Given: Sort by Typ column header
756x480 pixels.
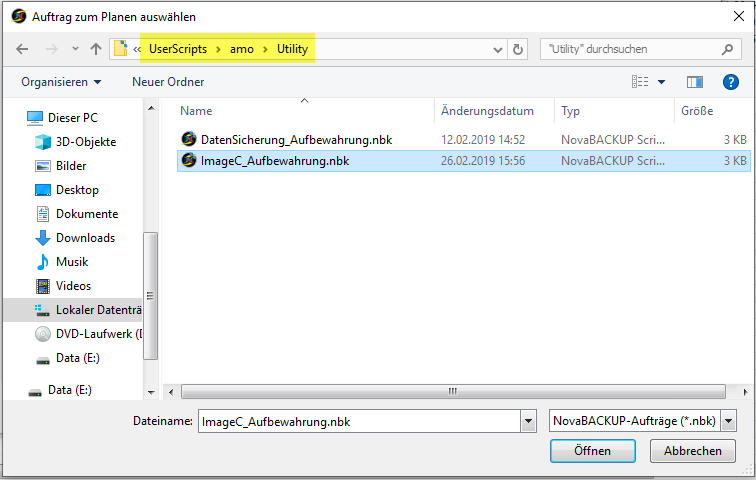Looking at the screenshot, I should (570, 111).
